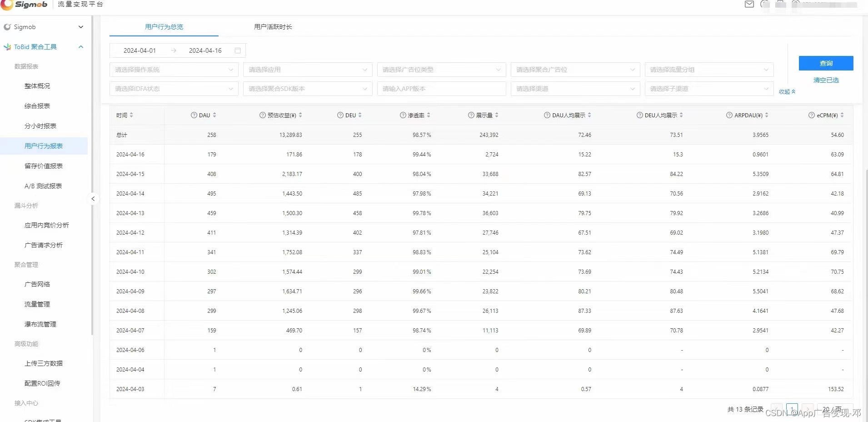Show help tooltip for DAU人均展示 column
Image resolution: width=868 pixels, height=422 pixels.
coord(547,115)
